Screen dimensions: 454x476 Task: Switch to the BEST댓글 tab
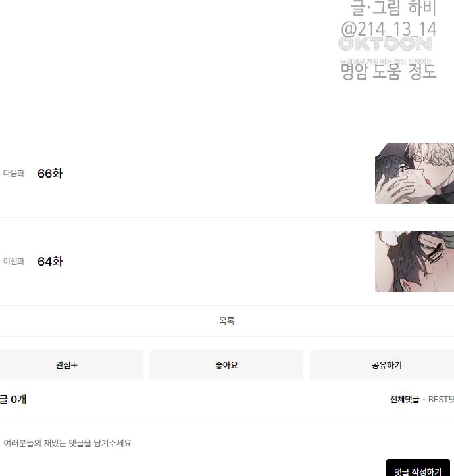(x=441, y=399)
